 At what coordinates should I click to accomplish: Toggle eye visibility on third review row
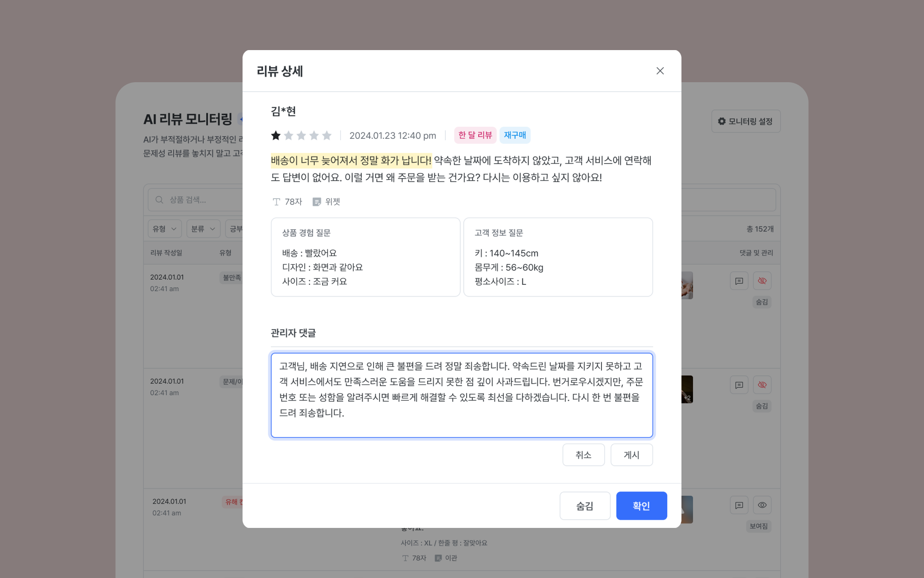coord(762,505)
